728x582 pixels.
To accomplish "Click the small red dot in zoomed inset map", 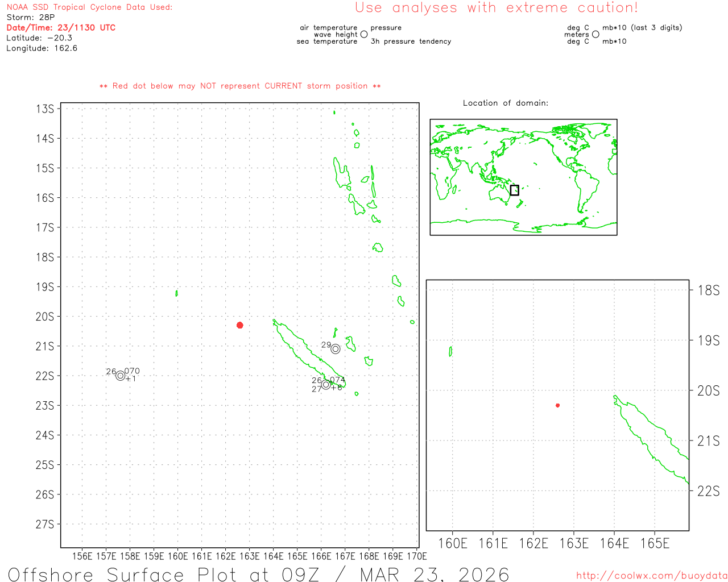I will pyautogui.click(x=557, y=405).
